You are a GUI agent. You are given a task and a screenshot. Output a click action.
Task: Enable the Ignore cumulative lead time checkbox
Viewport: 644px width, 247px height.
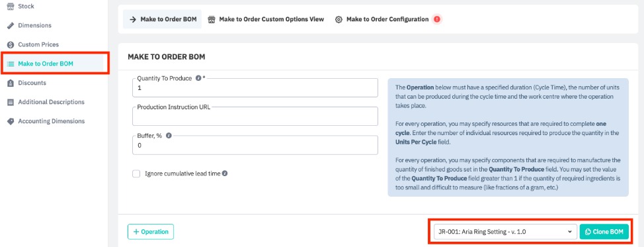[136, 173]
